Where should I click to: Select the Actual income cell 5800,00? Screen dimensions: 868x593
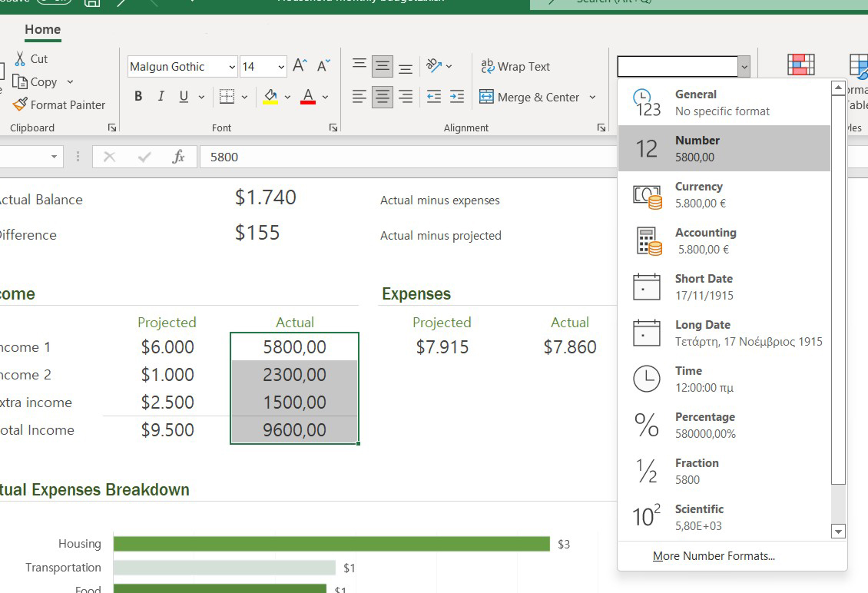[294, 346]
